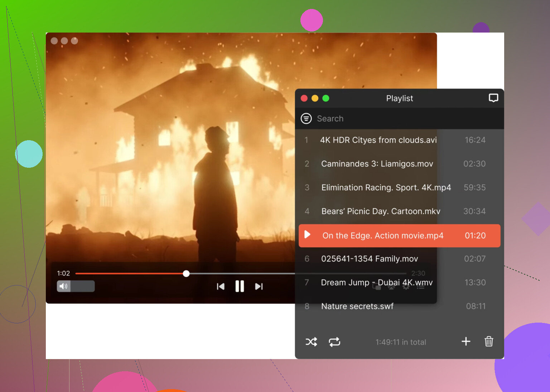Open the playlist filter menu icon
This screenshot has width=550, height=392.
(306, 118)
